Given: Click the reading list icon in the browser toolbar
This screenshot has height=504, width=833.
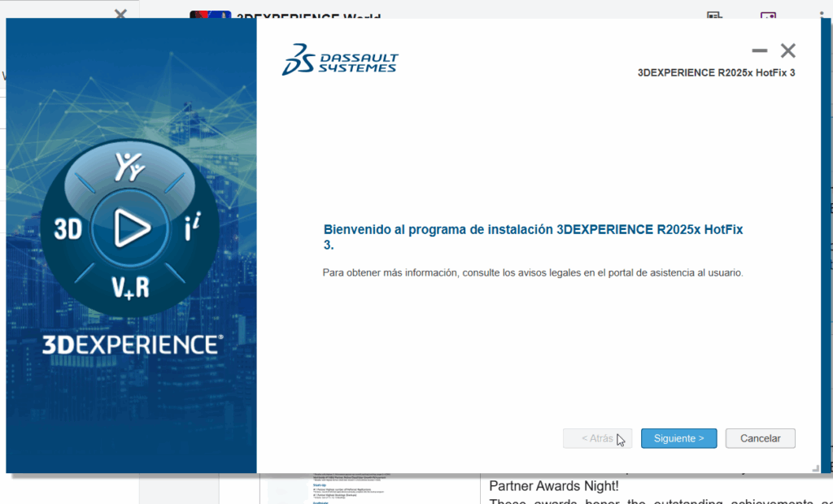Looking at the screenshot, I should point(714,15).
